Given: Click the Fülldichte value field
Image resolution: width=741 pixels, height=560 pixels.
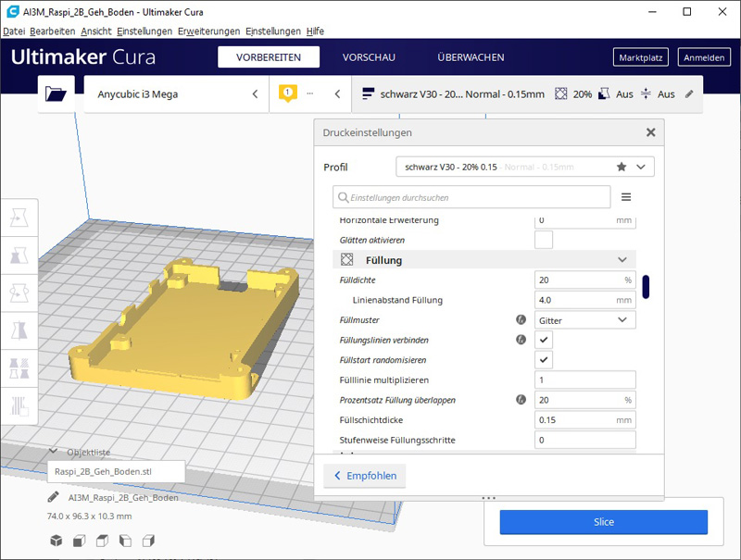Looking at the screenshot, I should click(x=585, y=280).
